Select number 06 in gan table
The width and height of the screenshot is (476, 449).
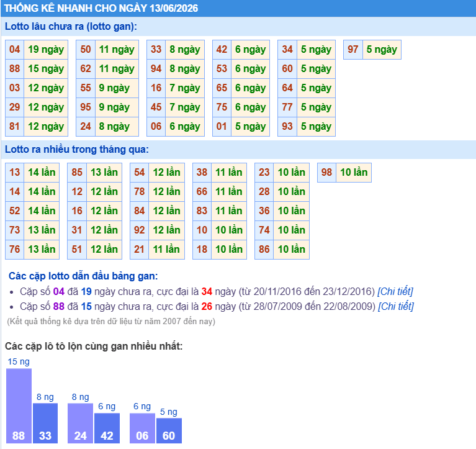(156, 126)
